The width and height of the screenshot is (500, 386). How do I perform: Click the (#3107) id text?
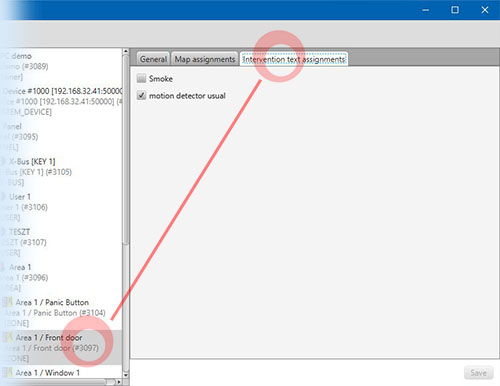coord(33,242)
